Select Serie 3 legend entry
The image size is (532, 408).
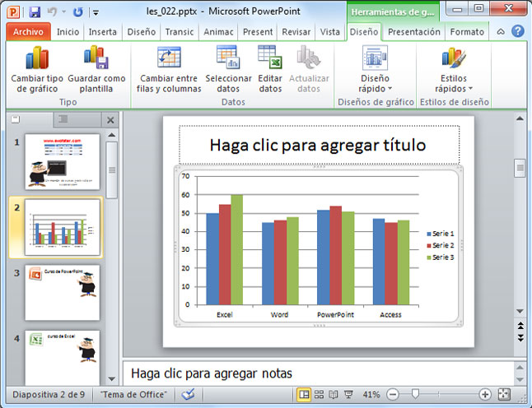[441, 257]
